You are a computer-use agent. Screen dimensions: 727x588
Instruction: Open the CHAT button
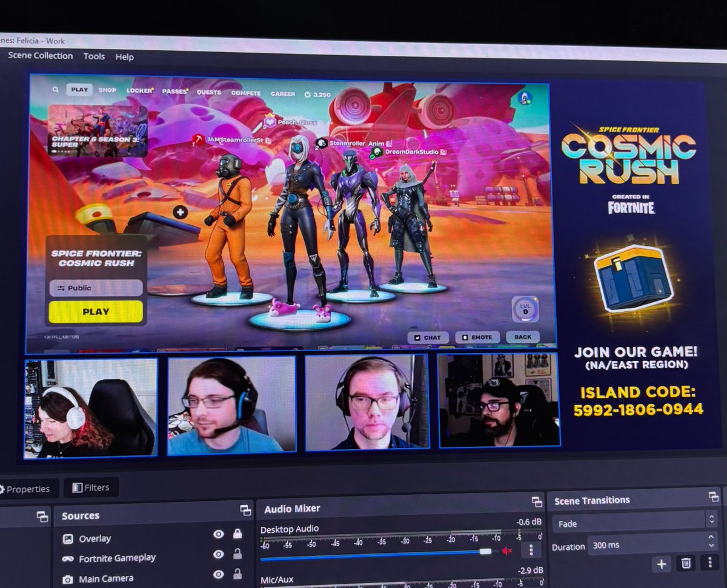tap(428, 337)
